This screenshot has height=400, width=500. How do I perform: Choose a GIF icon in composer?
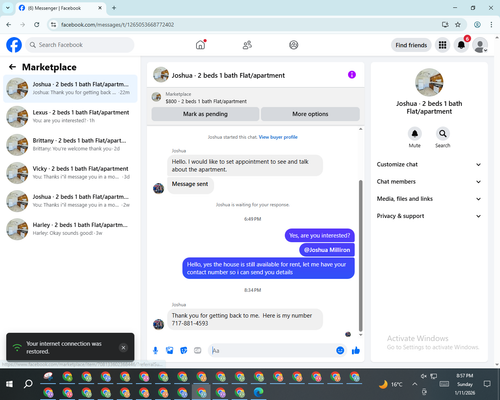pos(198,350)
